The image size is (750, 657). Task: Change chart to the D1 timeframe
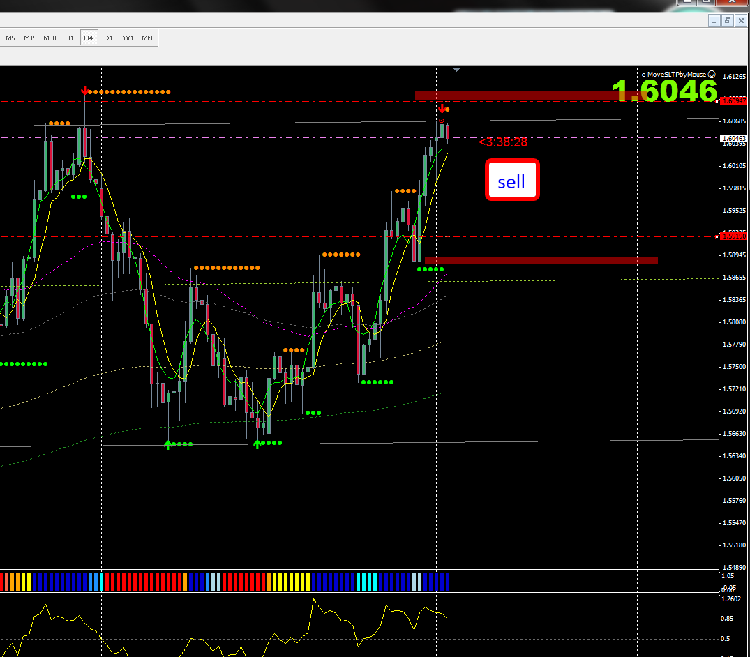pos(110,38)
